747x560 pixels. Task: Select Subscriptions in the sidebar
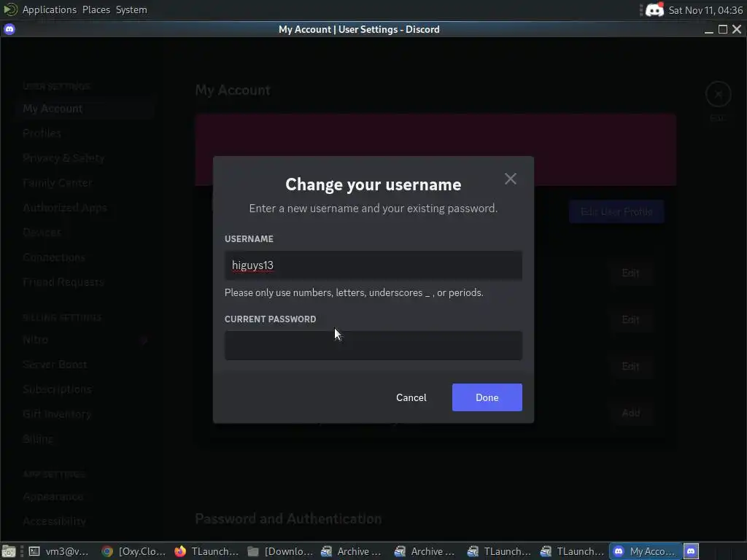[x=83, y=389]
